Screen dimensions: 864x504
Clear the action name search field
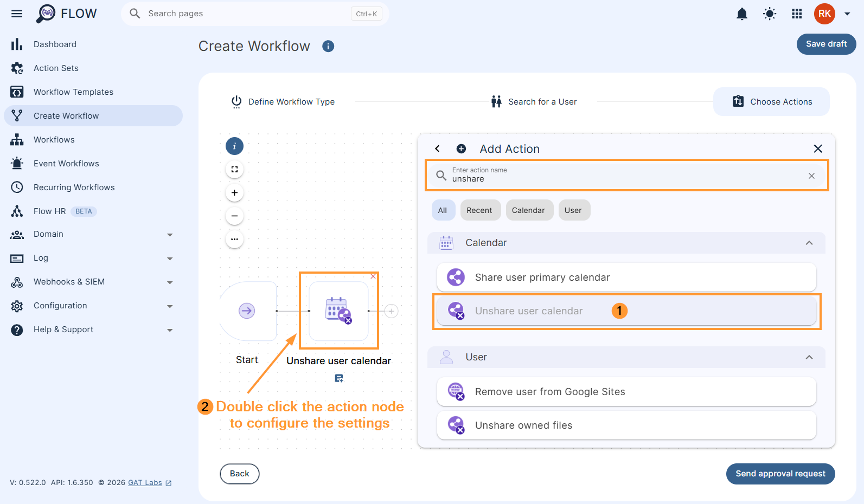tap(811, 176)
